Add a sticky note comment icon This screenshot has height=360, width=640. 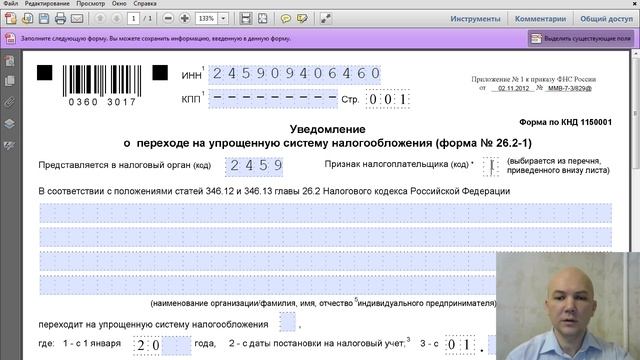(286, 18)
